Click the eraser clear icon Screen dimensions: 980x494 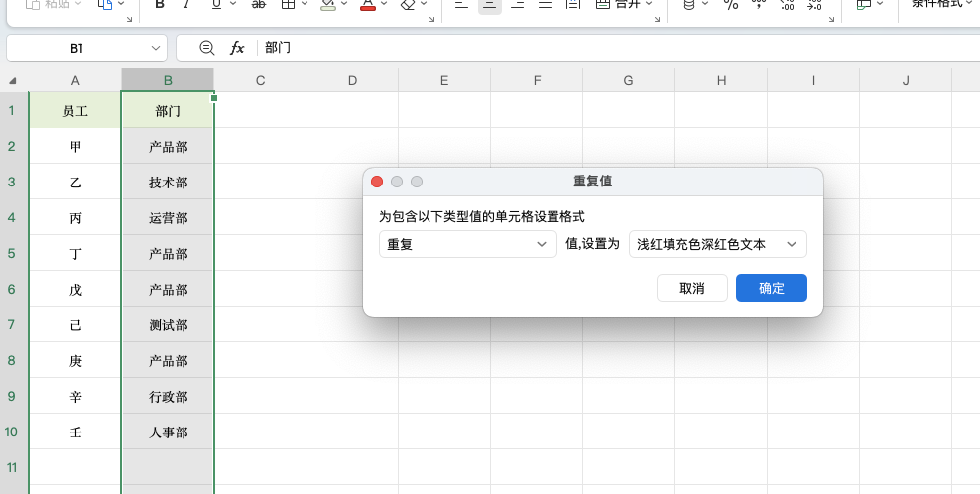tap(408, 4)
